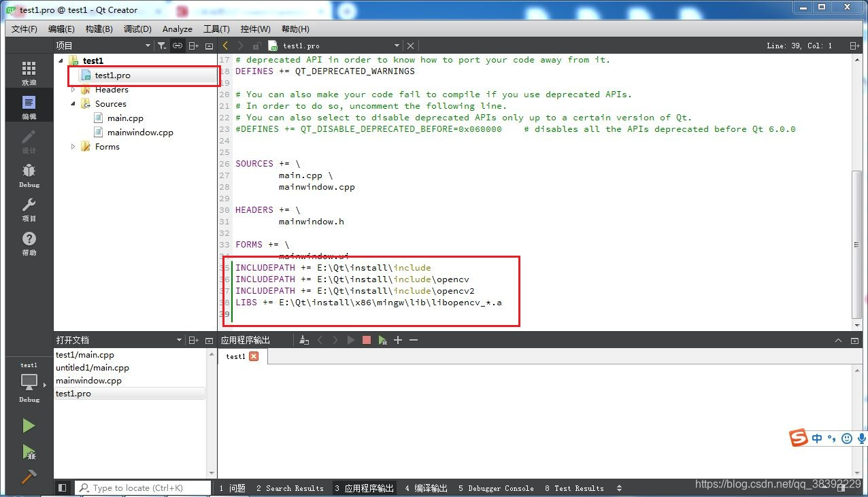Open the 文件(F) menu
Image resolution: width=868 pixels, height=497 pixels.
[x=24, y=29]
